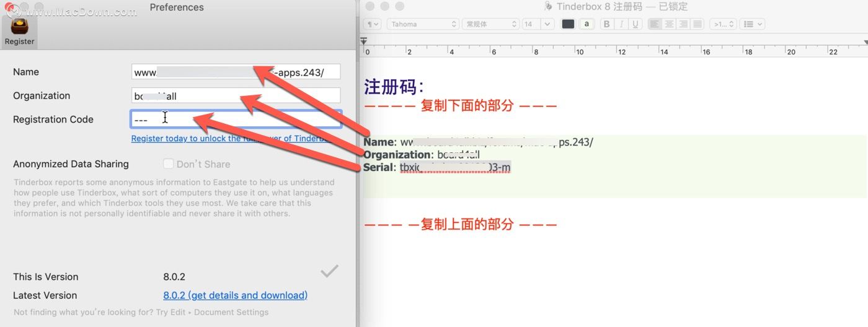Click the Preferences window title

[177, 7]
